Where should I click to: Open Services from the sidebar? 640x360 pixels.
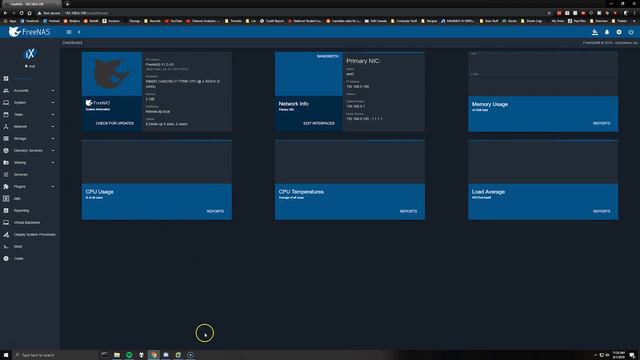point(21,175)
